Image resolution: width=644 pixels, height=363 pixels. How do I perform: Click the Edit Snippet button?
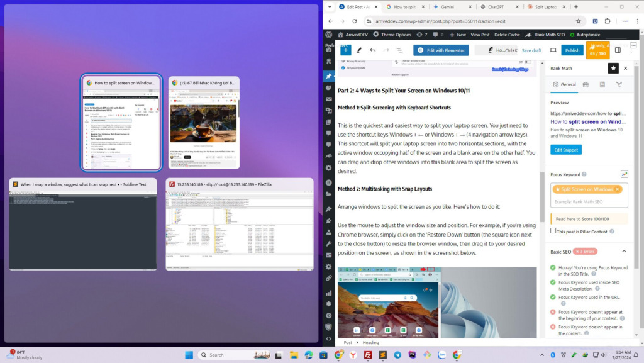pyautogui.click(x=566, y=150)
